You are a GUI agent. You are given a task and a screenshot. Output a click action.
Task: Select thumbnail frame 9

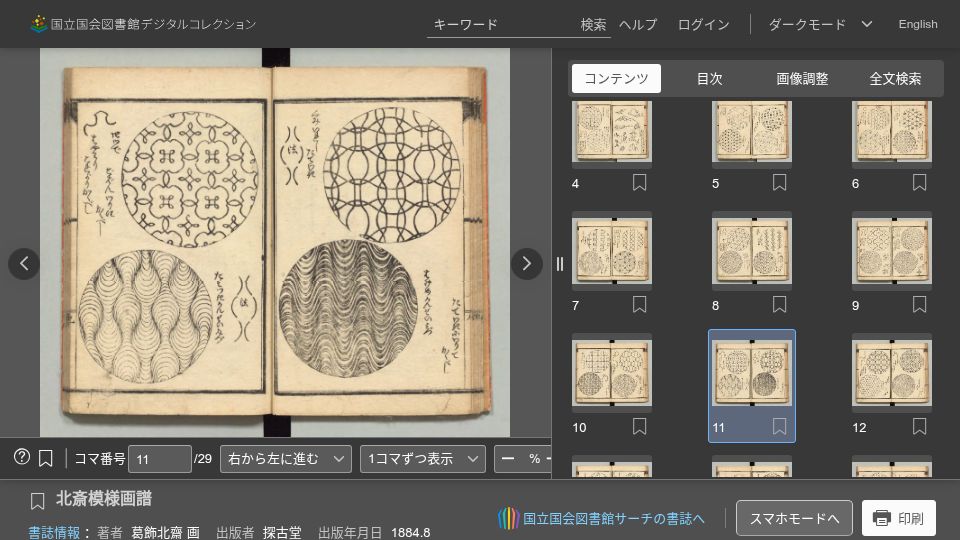pyautogui.click(x=892, y=250)
